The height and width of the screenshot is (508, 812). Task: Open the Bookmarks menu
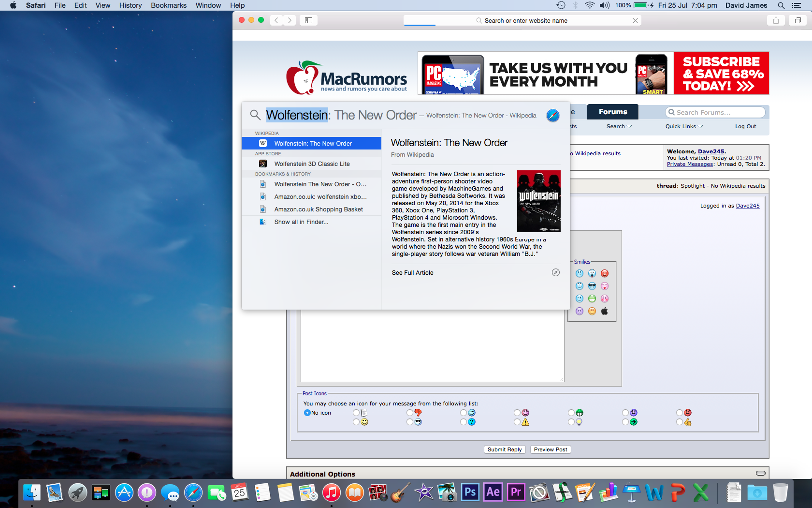[169, 5]
